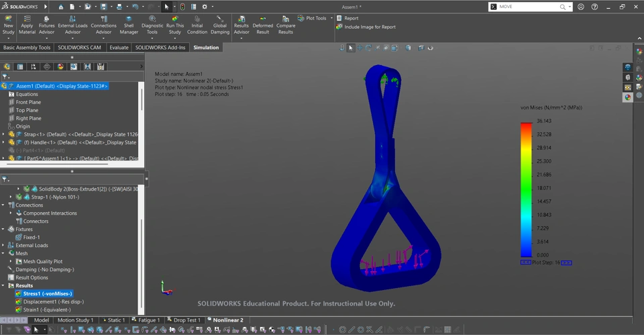Click the Initial Condition tool
The image size is (644, 335).
197,25
